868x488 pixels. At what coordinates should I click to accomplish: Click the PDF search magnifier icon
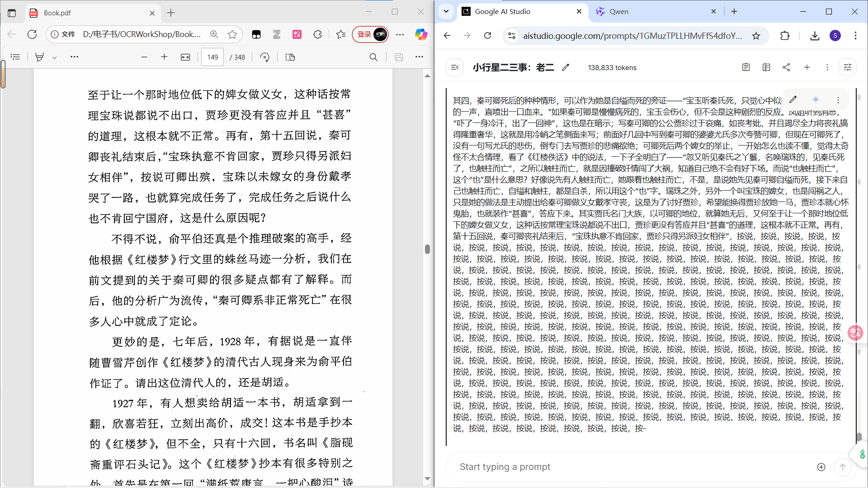[373, 57]
